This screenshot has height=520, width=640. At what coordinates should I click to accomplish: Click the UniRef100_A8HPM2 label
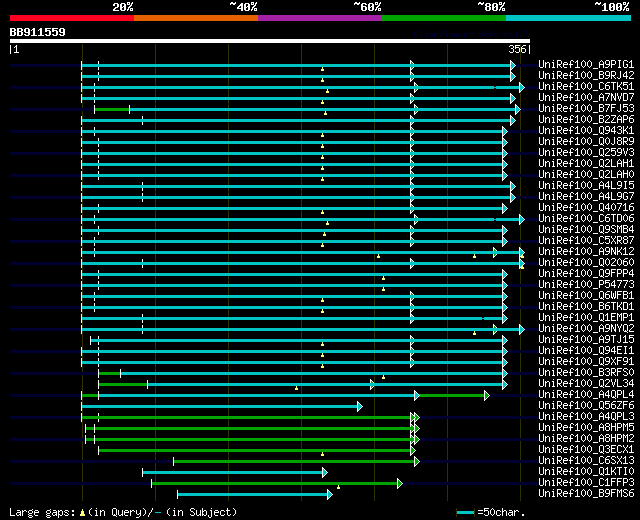pos(586,439)
